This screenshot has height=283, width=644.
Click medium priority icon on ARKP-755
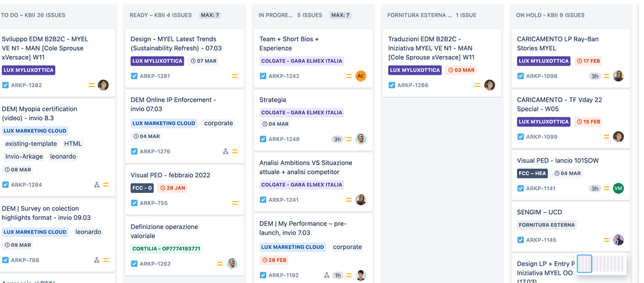tap(235, 203)
